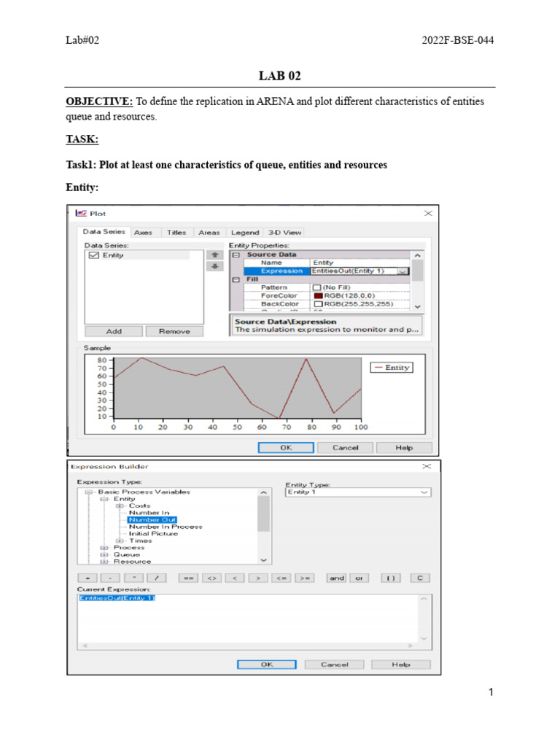The image size is (560, 747).
Task: Insert less-than operator
Action: 235,578
